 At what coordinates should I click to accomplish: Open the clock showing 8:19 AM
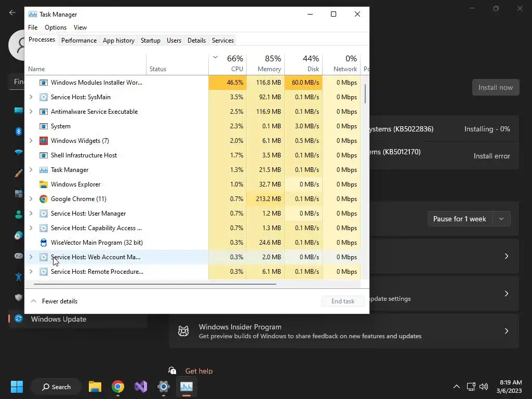point(509,387)
